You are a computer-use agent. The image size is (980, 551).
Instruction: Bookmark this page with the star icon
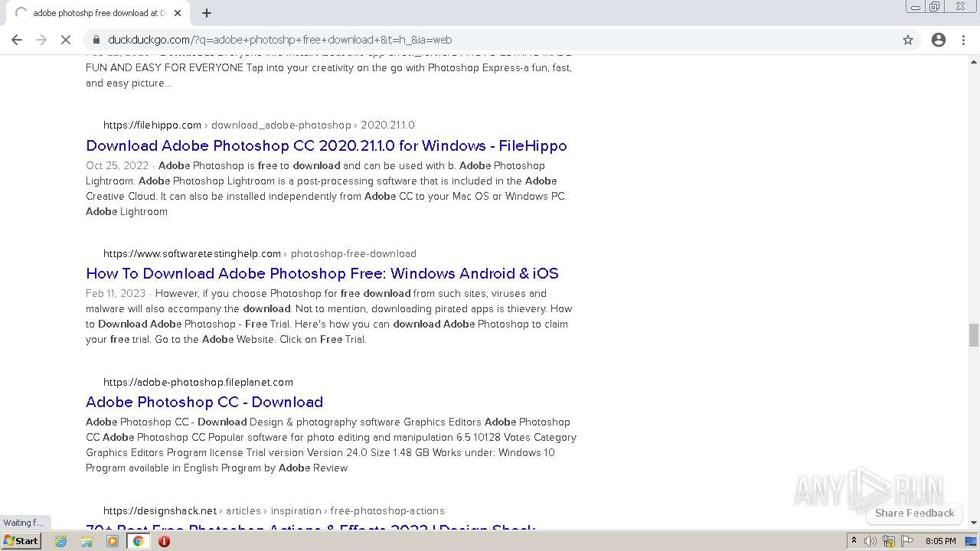click(x=908, y=40)
